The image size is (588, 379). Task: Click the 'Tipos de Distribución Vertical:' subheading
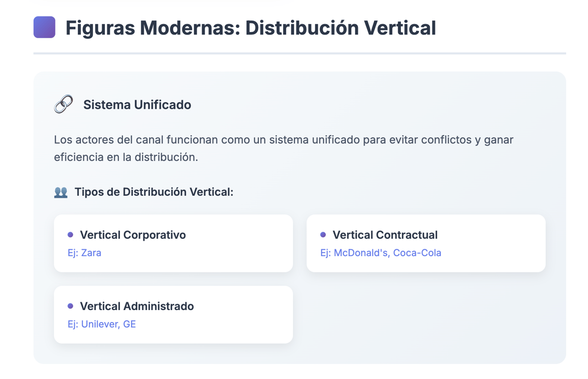pyautogui.click(x=154, y=192)
